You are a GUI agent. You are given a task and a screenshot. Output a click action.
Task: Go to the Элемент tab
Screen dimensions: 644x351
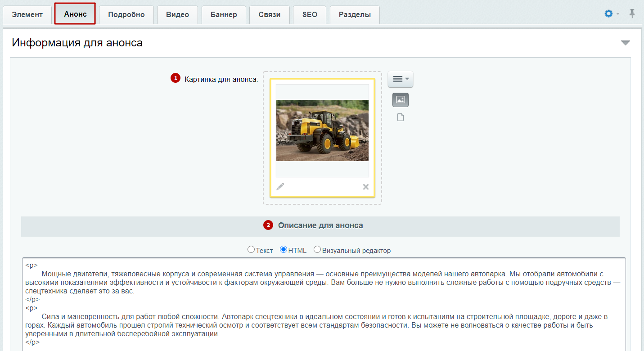(27, 14)
